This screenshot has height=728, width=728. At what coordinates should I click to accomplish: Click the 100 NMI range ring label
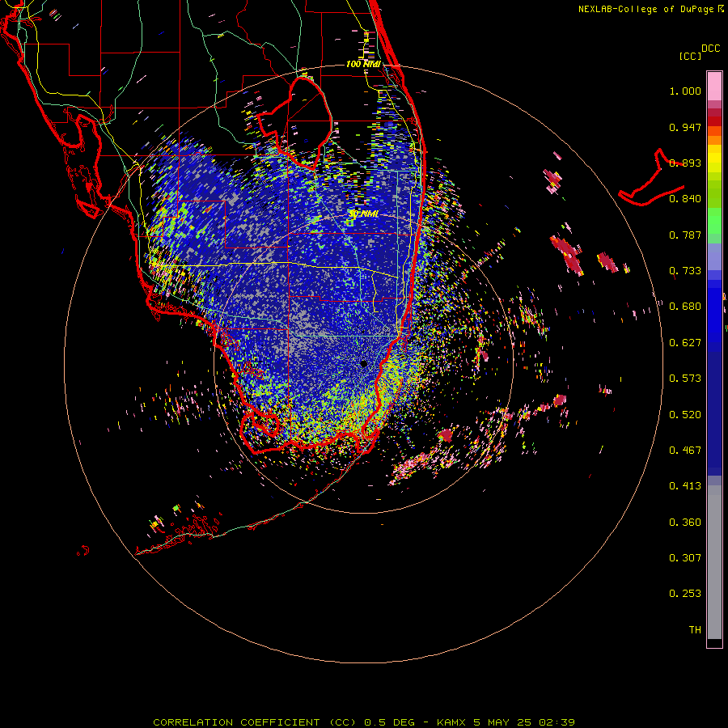pyautogui.click(x=363, y=64)
